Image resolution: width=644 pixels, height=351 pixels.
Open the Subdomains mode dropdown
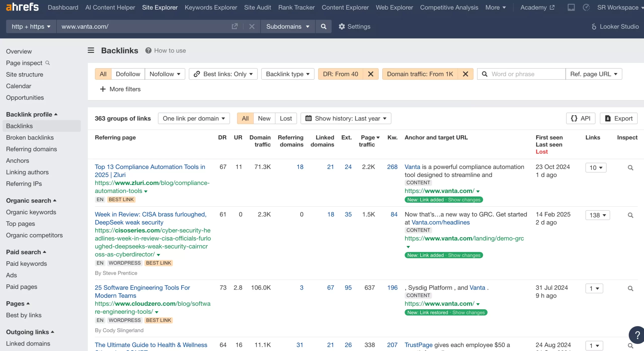tap(288, 26)
